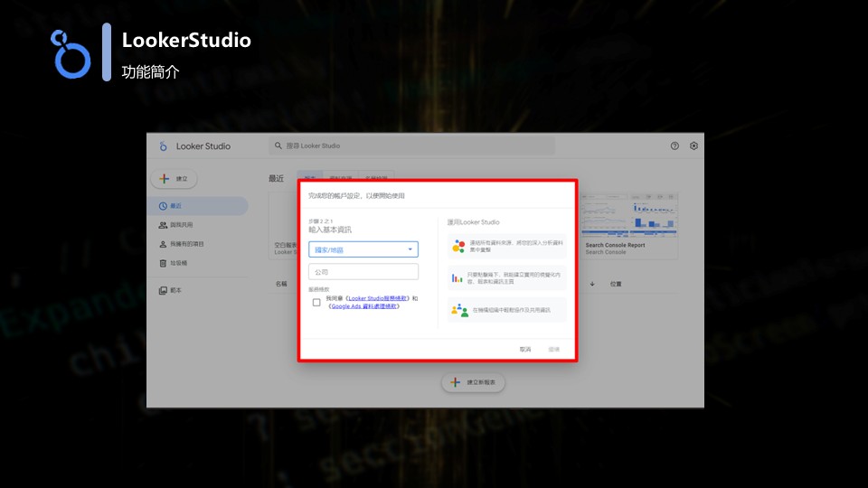Open 我擁有的項目 owned-by-me sidebar item
This screenshot has height=488, width=868.
pos(185,244)
